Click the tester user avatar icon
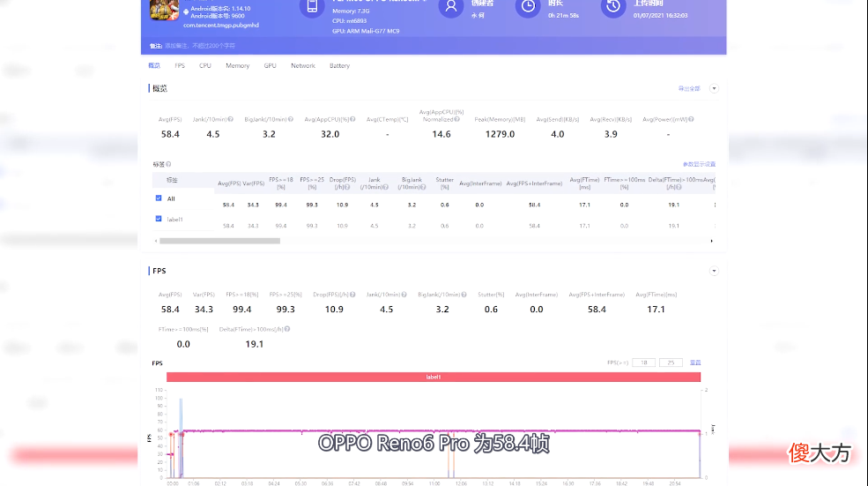 click(x=451, y=7)
